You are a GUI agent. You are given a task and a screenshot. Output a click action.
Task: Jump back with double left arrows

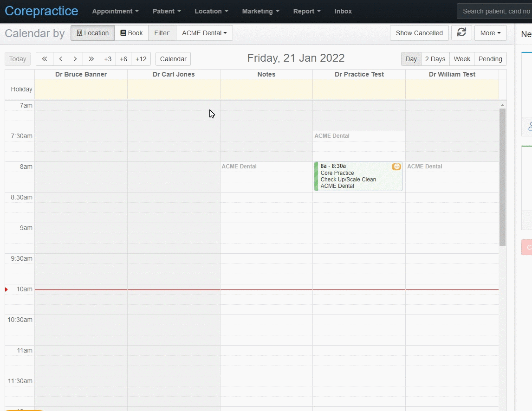coord(45,59)
